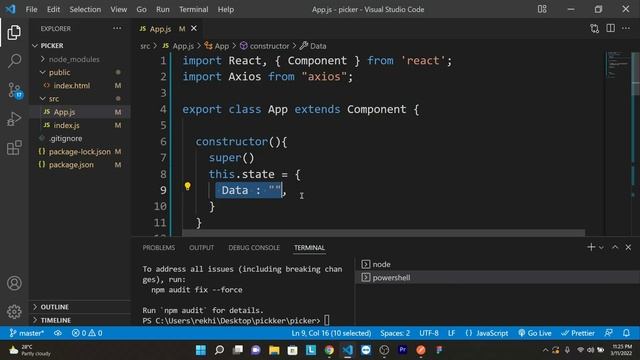The width and height of the screenshot is (640, 360).
Task: Select the node terminal instance
Action: point(497,264)
